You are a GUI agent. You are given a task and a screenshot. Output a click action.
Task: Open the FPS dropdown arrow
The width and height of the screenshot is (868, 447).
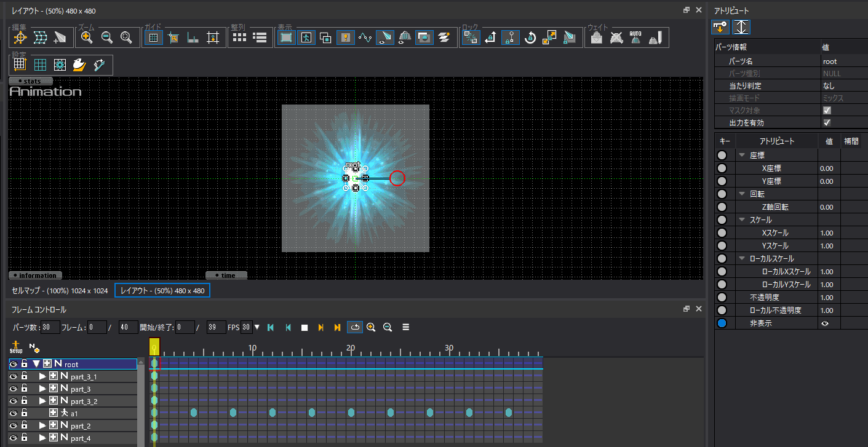coord(257,328)
